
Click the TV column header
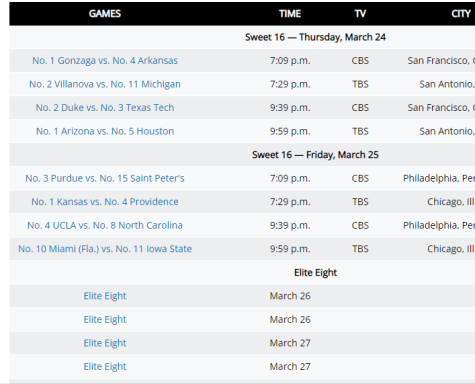(360, 14)
